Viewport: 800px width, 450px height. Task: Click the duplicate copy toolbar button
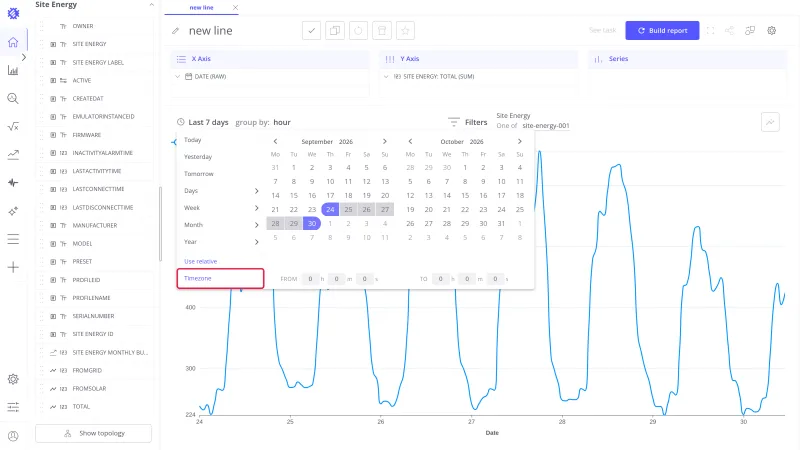335,31
